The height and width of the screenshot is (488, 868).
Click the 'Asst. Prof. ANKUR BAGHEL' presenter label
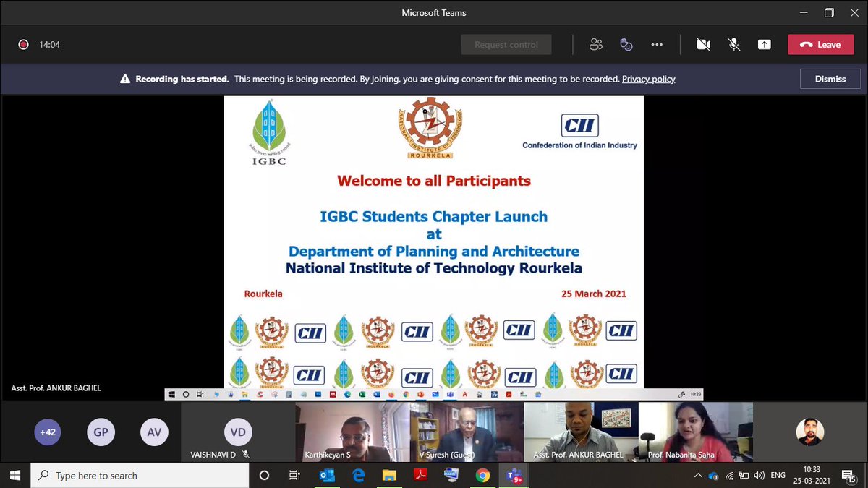[56, 388]
